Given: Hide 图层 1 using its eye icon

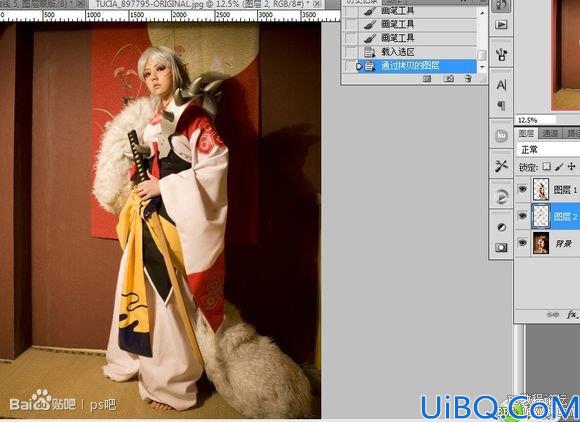Looking at the screenshot, I should [522, 189].
